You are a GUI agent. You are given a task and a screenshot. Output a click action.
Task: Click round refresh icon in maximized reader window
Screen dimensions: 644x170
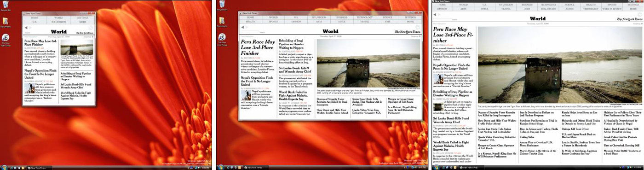pos(640,15)
